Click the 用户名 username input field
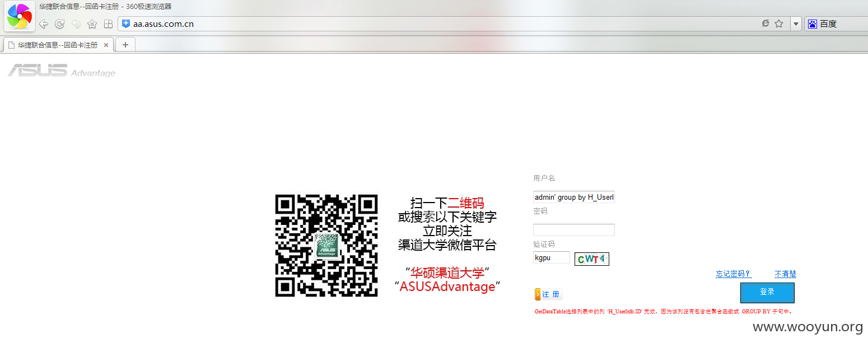The image size is (868, 343). coord(574,197)
